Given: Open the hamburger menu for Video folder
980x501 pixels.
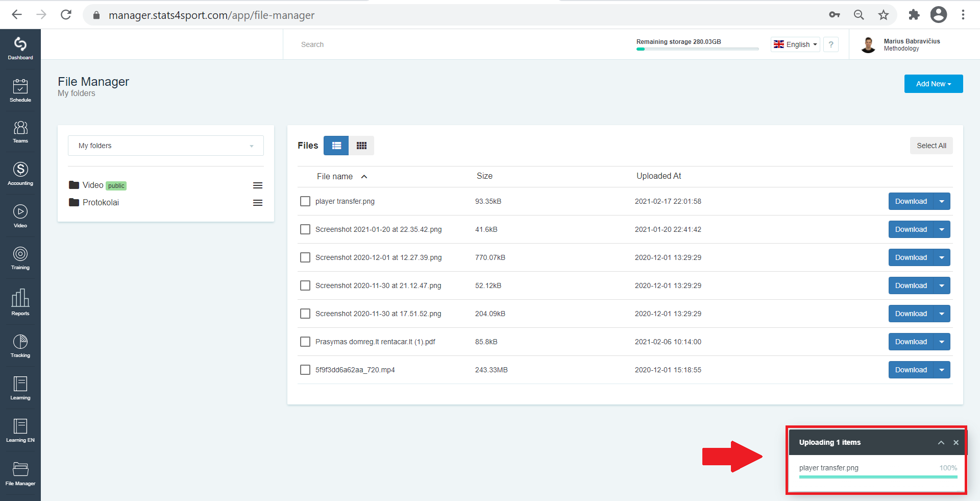Looking at the screenshot, I should tap(258, 185).
